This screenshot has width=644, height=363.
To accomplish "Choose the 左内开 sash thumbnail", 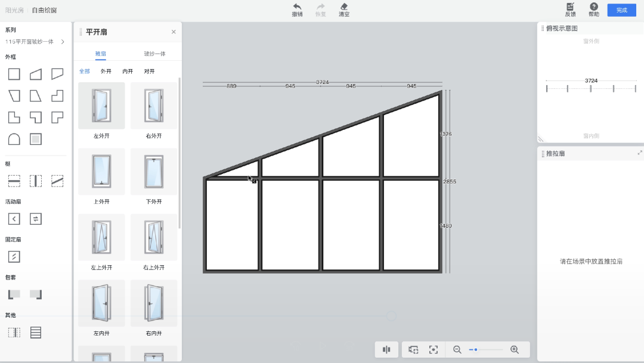I will click(x=101, y=303).
